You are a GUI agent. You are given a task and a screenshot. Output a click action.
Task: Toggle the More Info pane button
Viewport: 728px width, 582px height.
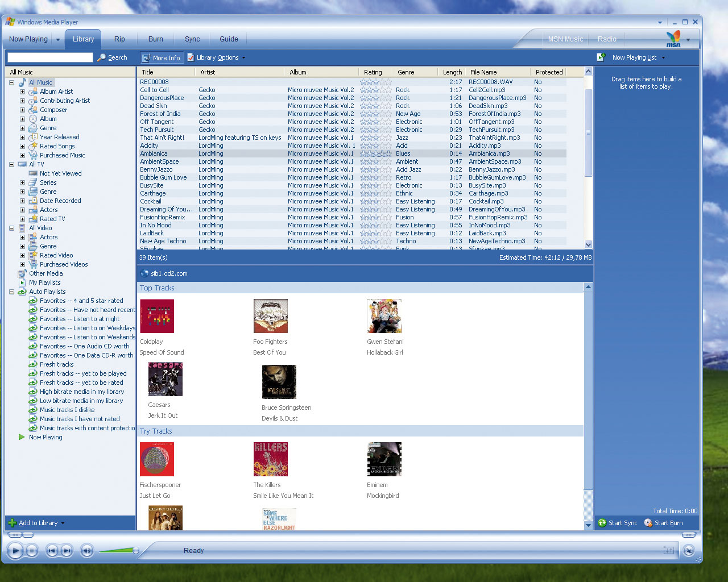click(x=161, y=57)
